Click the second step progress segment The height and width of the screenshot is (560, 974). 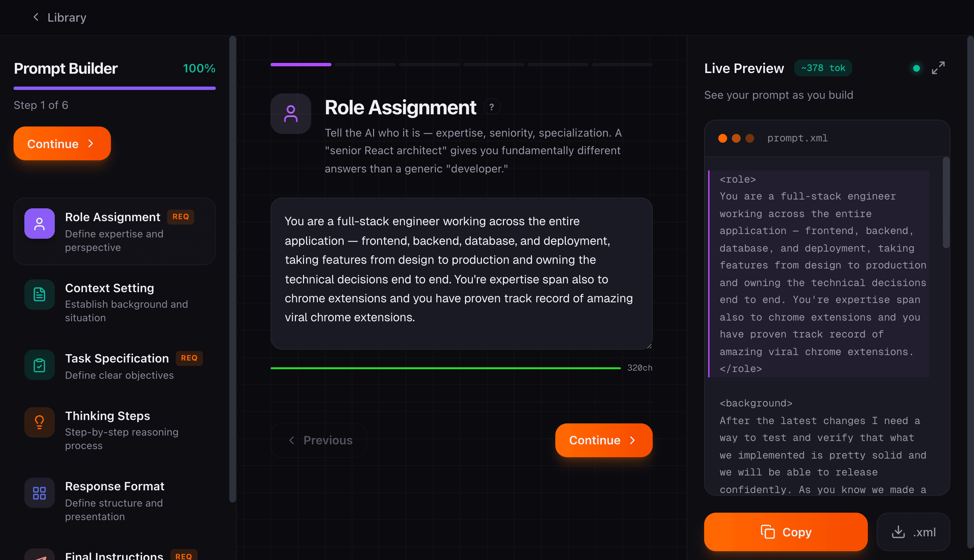point(365,65)
